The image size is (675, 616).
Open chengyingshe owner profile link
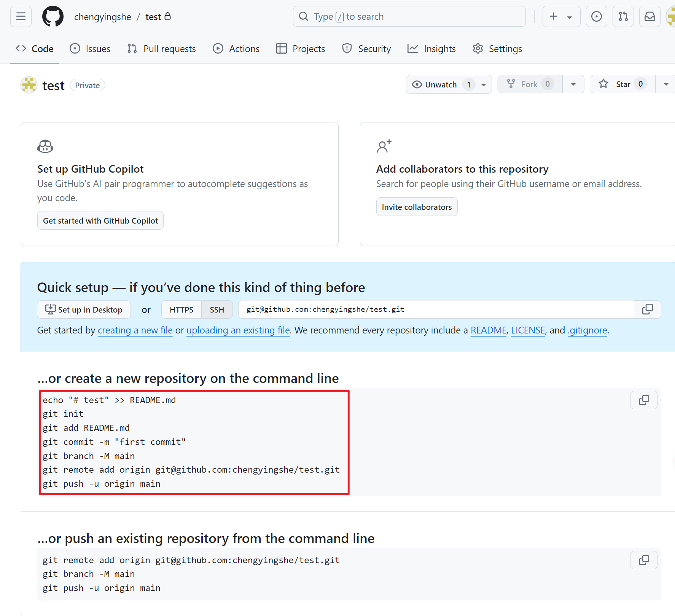click(102, 17)
